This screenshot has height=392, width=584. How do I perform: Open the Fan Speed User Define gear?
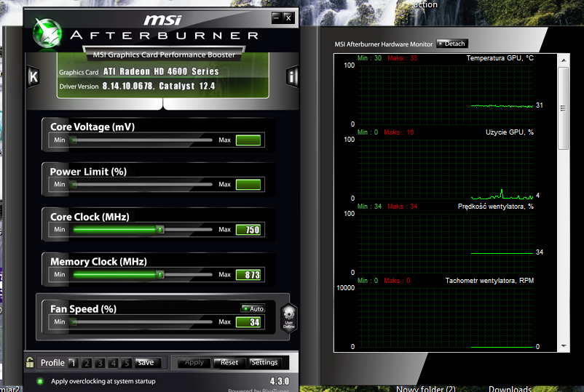coord(288,317)
